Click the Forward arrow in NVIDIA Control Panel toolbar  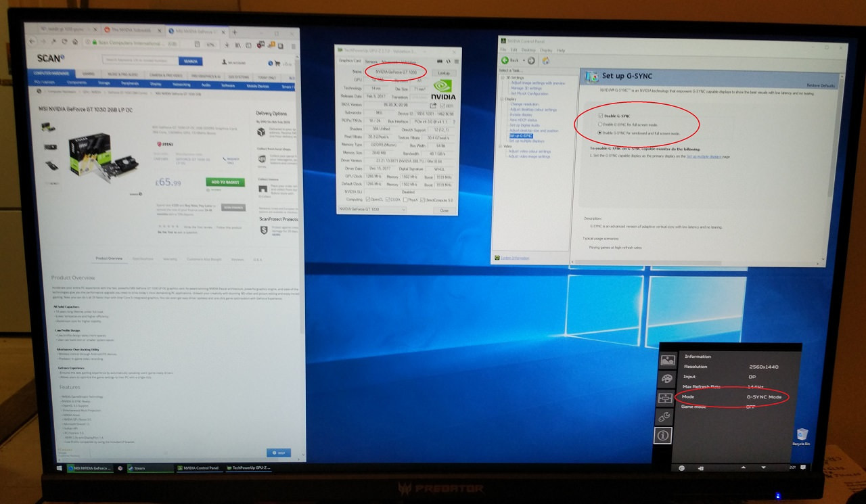(x=531, y=61)
